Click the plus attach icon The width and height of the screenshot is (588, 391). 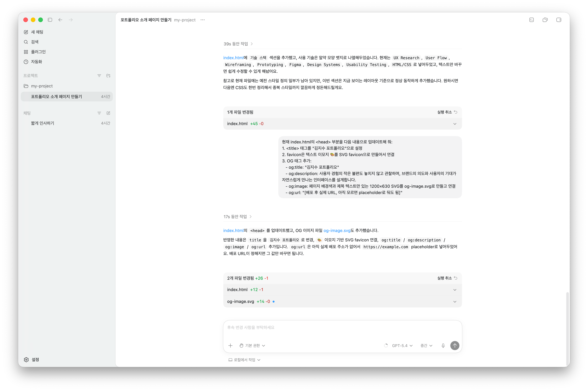[x=230, y=345]
